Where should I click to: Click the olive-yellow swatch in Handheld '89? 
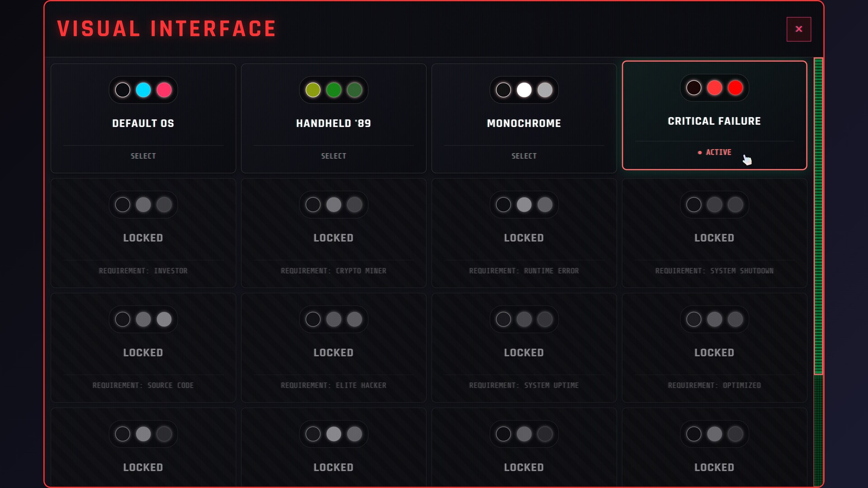(x=313, y=90)
